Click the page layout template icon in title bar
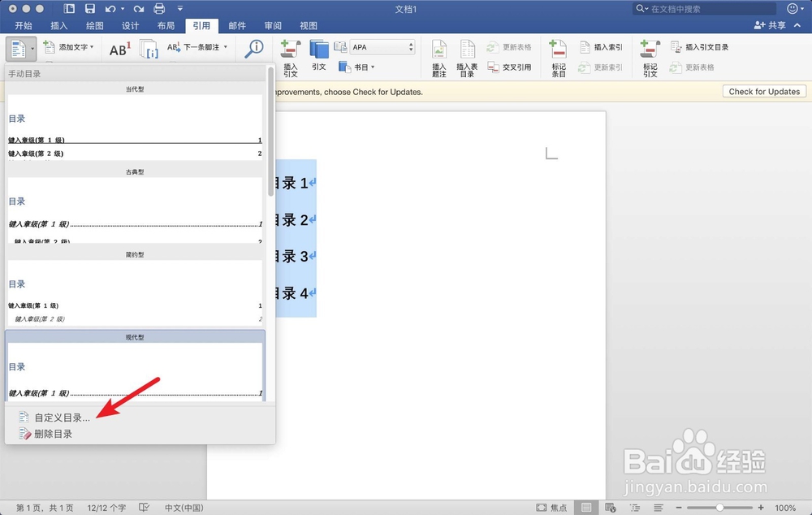This screenshot has height=515, width=812. click(x=69, y=9)
